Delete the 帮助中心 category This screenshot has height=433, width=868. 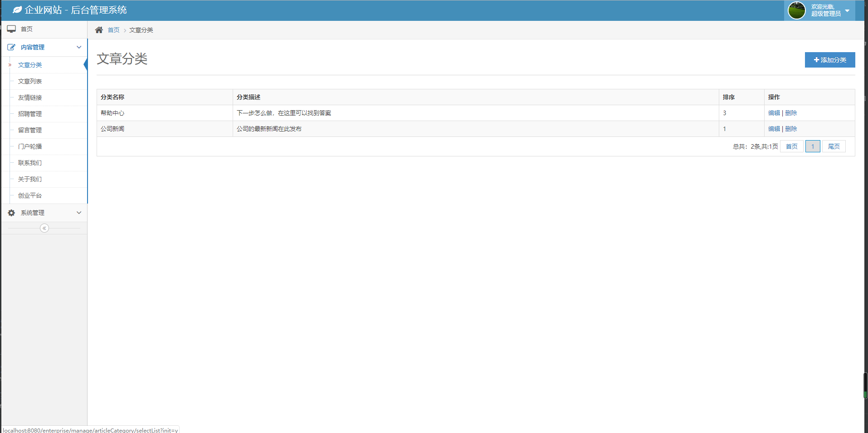tap(791, 113)
